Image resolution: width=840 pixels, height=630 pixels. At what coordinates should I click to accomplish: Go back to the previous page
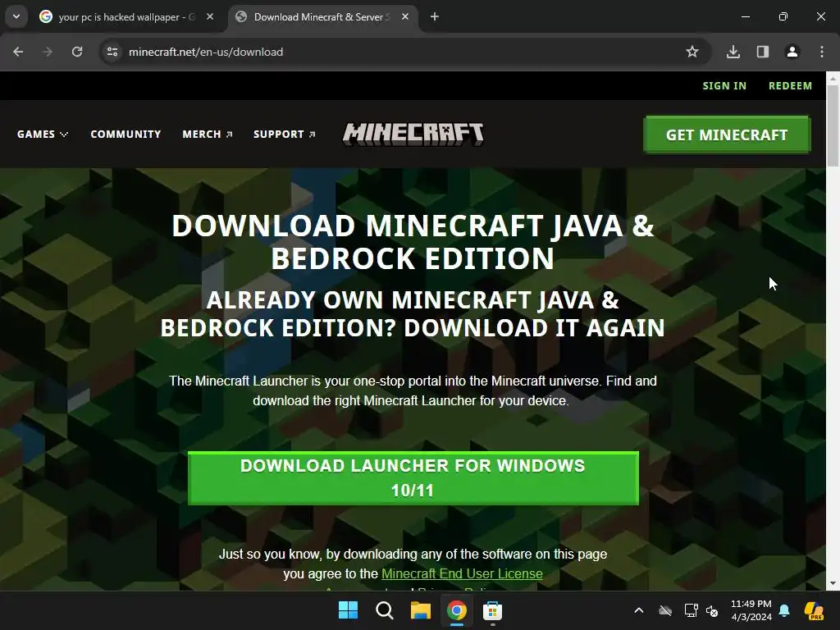18,52
